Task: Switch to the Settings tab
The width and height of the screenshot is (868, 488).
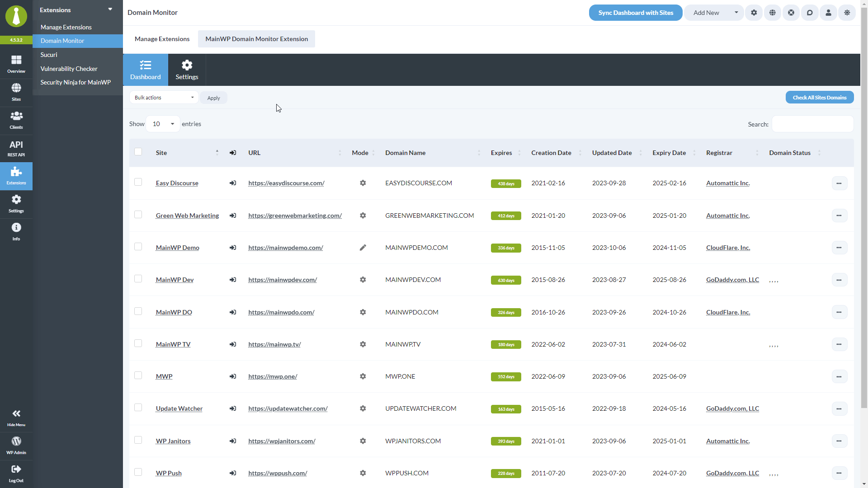Action: 187,70
